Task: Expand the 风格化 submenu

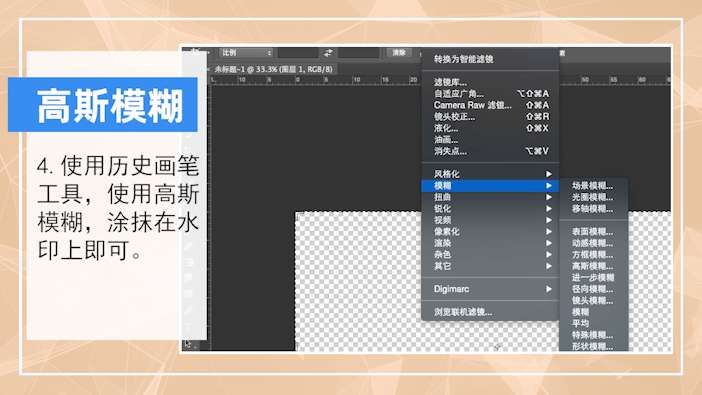Action: tap(490, 174)
